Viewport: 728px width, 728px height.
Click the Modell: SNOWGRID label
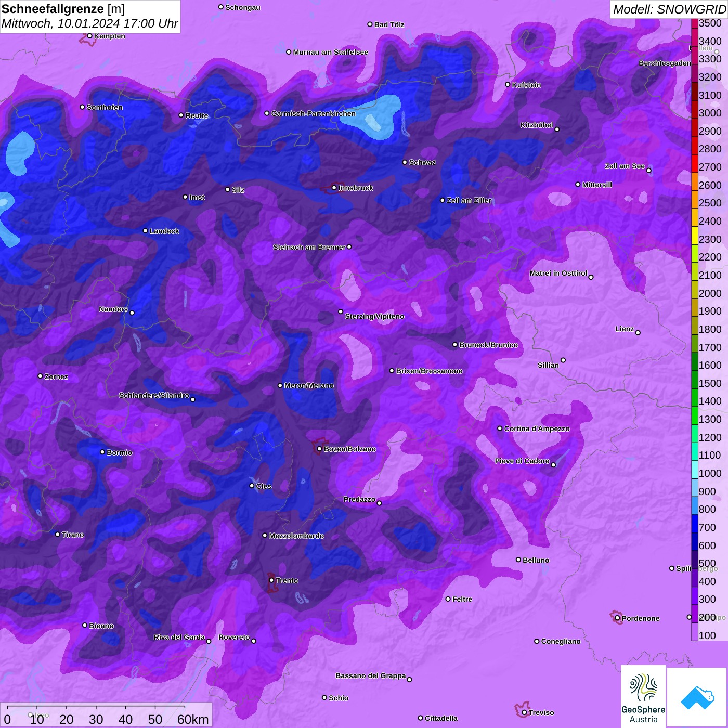[669, 9]
